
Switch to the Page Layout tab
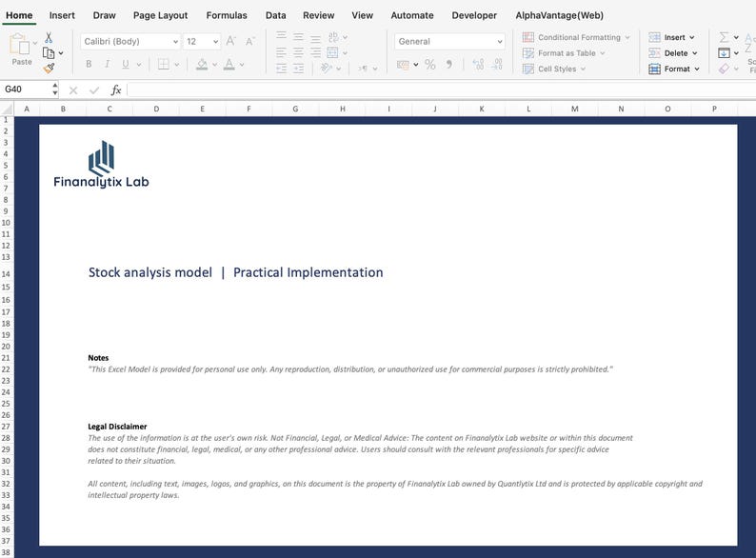pyautogui.click(x=160, y=15)
